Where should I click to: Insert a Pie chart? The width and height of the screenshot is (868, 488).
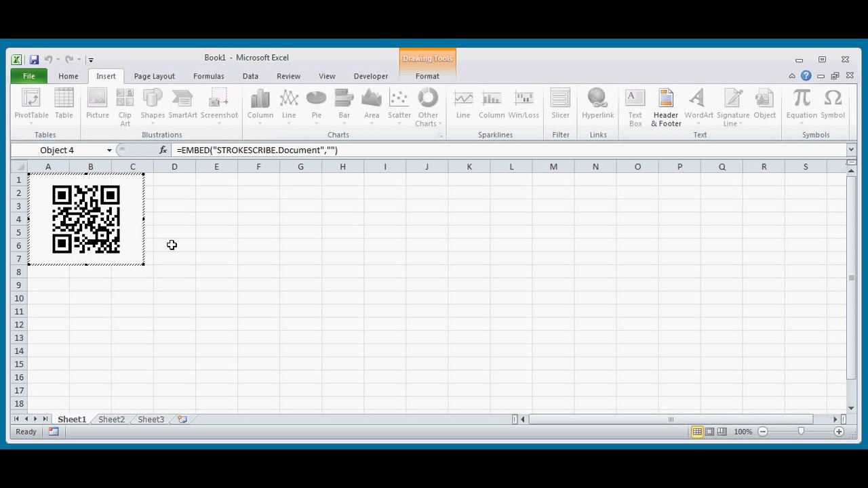point(316,106)
